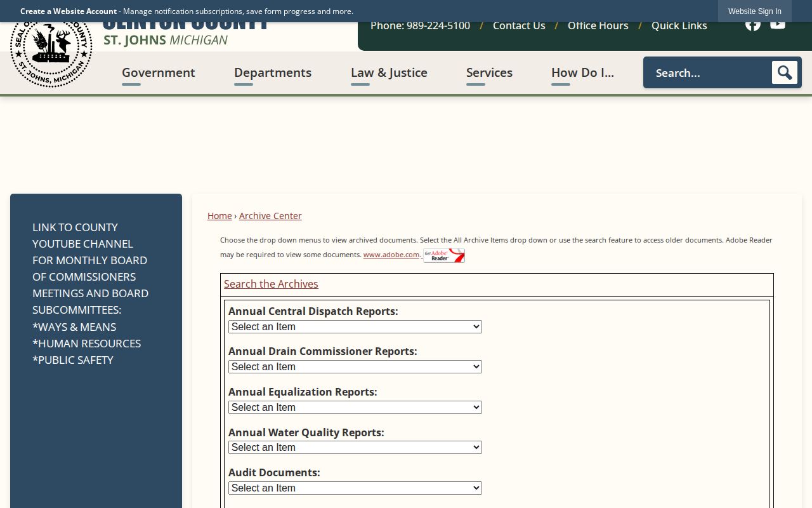The width and height of the screenshot is (812, 508).
Task: Click the *HUMAN RESOURCES sidebar text
Action: (x=87, y=344)
